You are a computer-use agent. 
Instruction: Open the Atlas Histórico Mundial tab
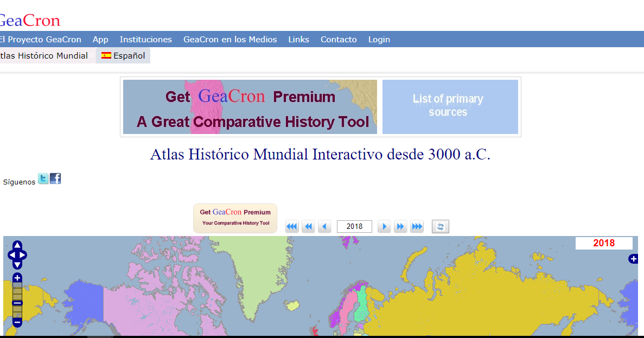(x=43, y=55)
